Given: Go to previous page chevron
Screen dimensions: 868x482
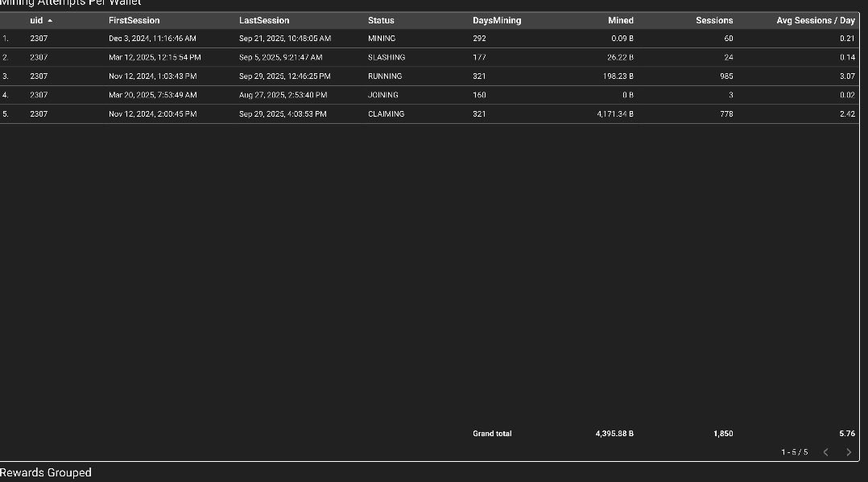Looking at the screenshot, I should point(826,452).
